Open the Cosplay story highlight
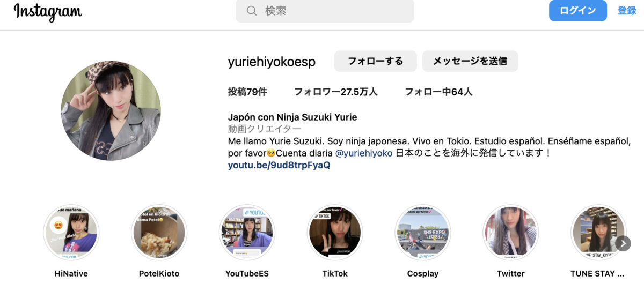 tap(422, 232)
